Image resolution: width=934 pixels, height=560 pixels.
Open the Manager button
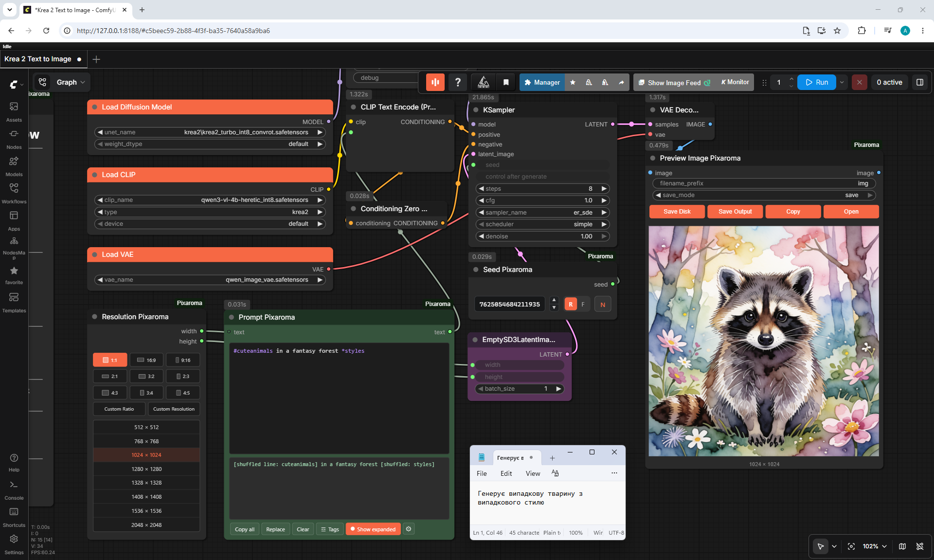point(542,82)
